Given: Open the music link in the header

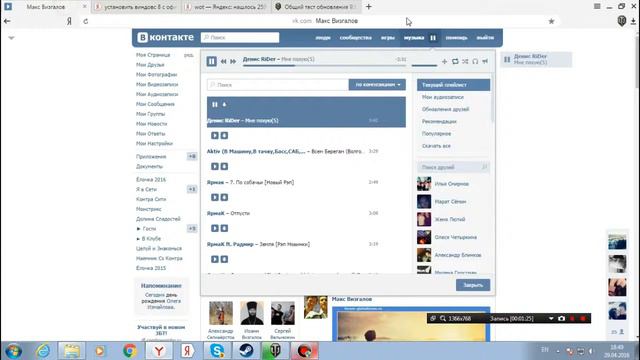Looking at the screenshot, I should (414, 38).
